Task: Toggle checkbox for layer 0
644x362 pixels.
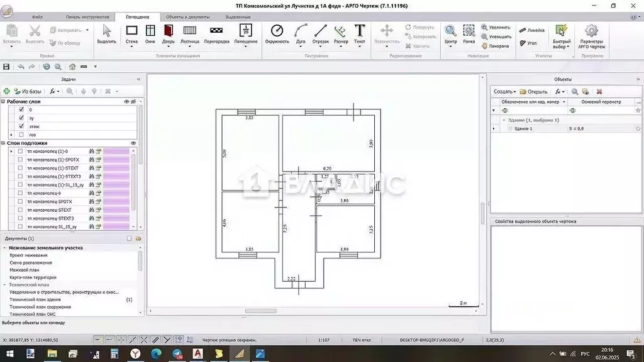Action: [21, 109]
